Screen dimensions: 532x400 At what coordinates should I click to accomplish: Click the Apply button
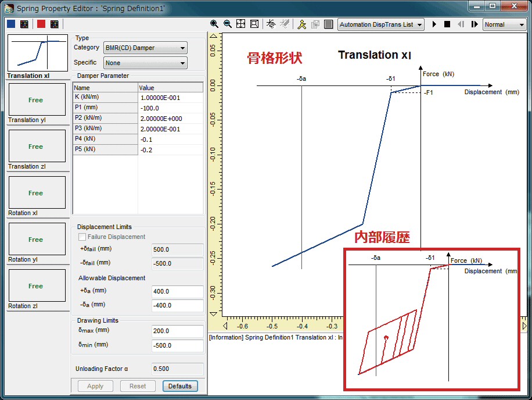(x=95, y=386)
